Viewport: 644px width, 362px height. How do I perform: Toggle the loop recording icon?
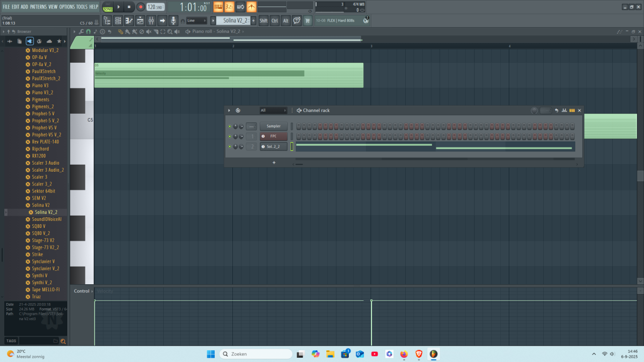pyautogui.click(x=240, y=6)
